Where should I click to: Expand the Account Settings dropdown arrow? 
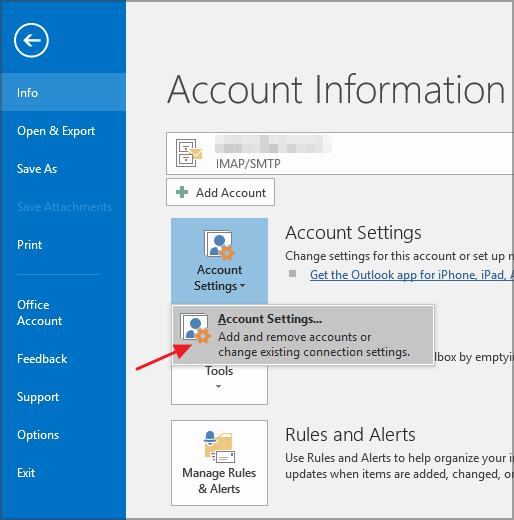coord(242,286)
